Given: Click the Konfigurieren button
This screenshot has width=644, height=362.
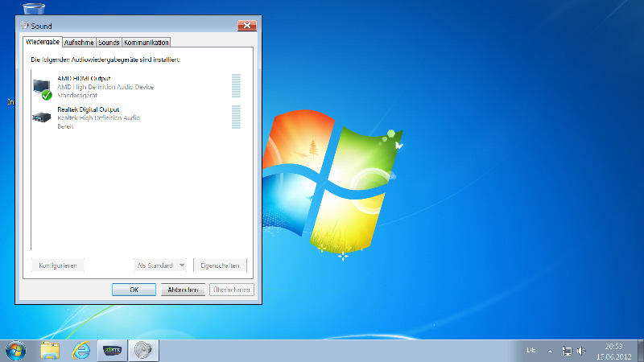Looking at the screenshot, I should 57,265.
